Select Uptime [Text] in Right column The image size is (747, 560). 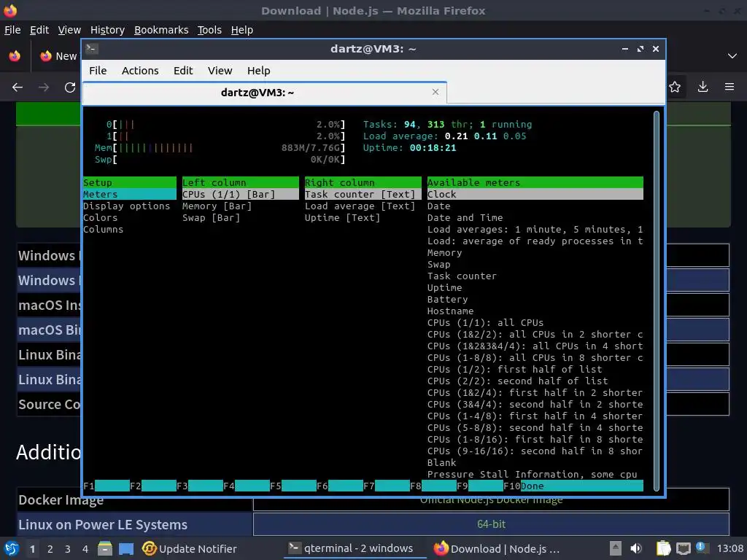pos(343,217)
